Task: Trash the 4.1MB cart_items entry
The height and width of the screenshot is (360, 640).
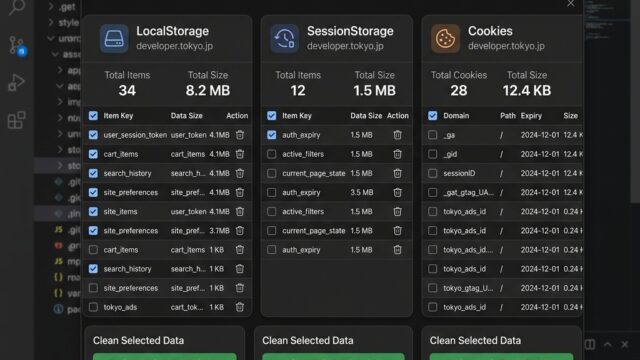Action: (240, 154)
